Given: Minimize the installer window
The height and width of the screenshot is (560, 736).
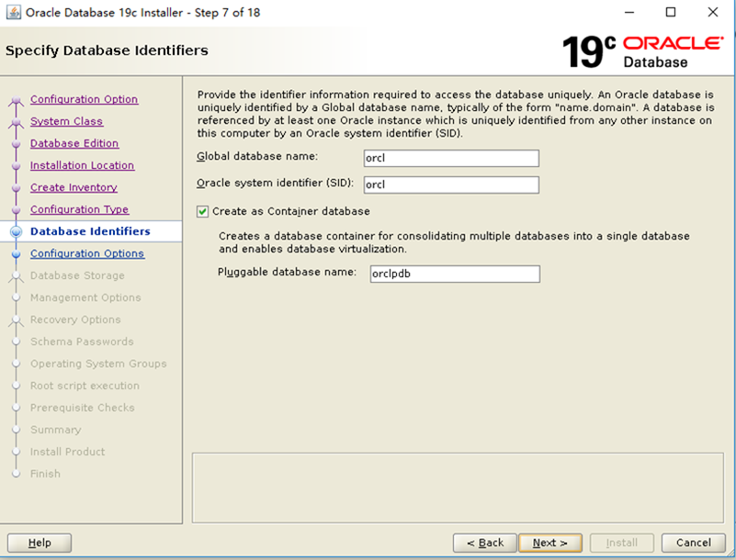Looking at the screenshot, I should 629,12.
